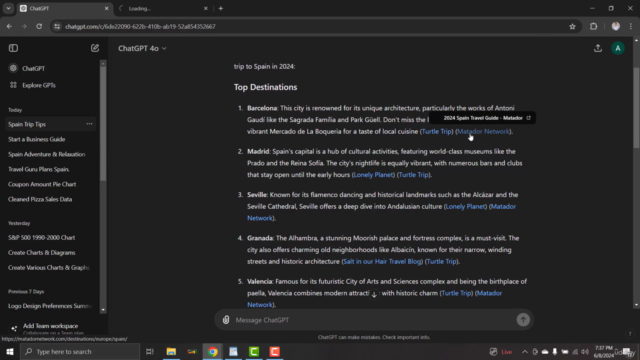The height and width of the screenshot is (360, 640).
Task: Open S&P 500 1990-2000 Chart chat
Action: pos(42,238)
